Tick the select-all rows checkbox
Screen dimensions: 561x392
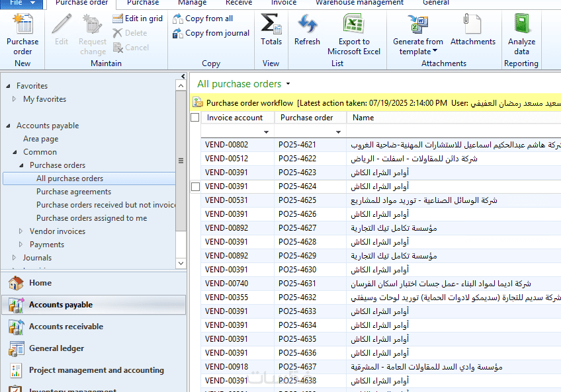195,117
